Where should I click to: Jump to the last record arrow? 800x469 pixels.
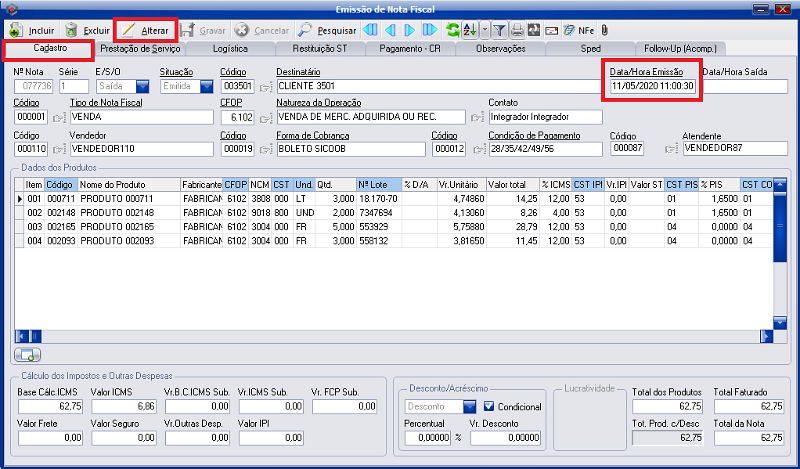[431, 30]
